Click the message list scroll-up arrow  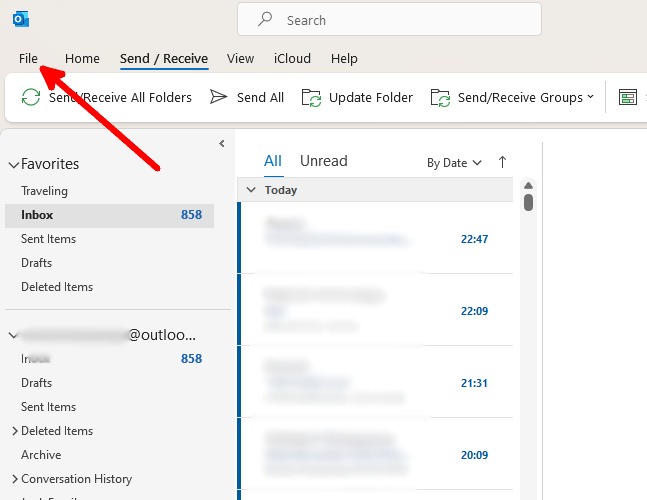tap(528, 185)
